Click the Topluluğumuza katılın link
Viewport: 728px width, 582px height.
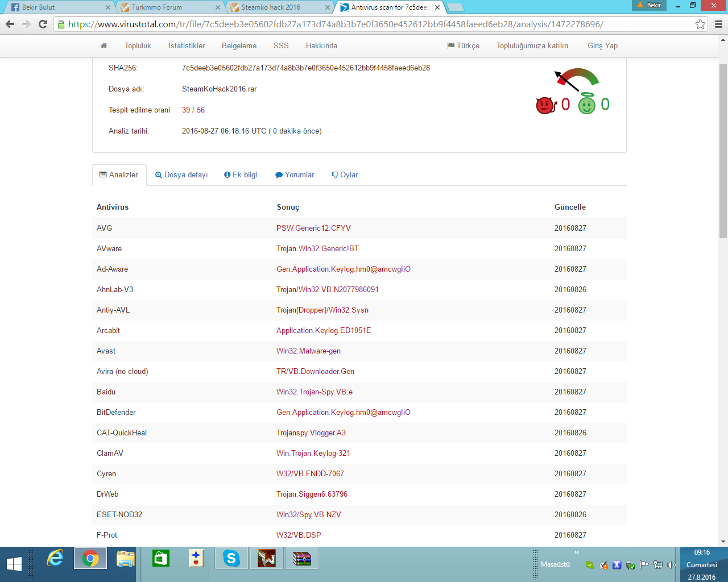tap(533, 46)
